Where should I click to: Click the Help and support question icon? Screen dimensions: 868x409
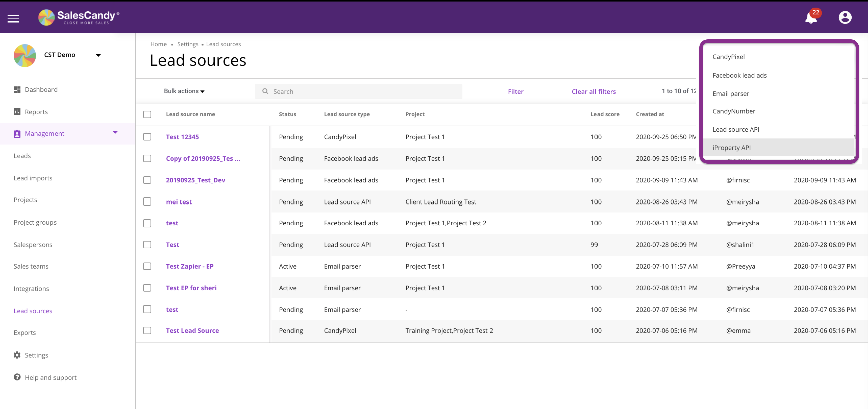coord(17,377)
